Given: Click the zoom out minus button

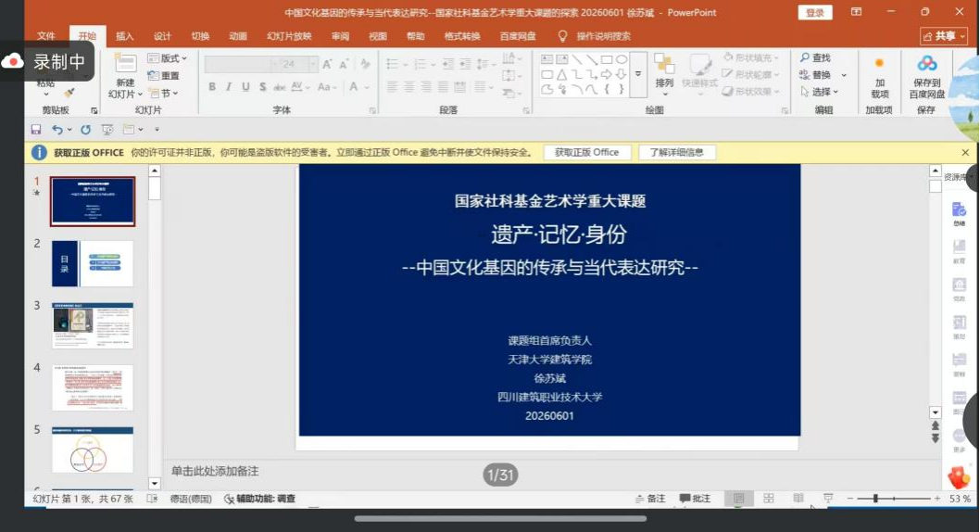Looking at the screenshot, I should (x=850, y=499).
